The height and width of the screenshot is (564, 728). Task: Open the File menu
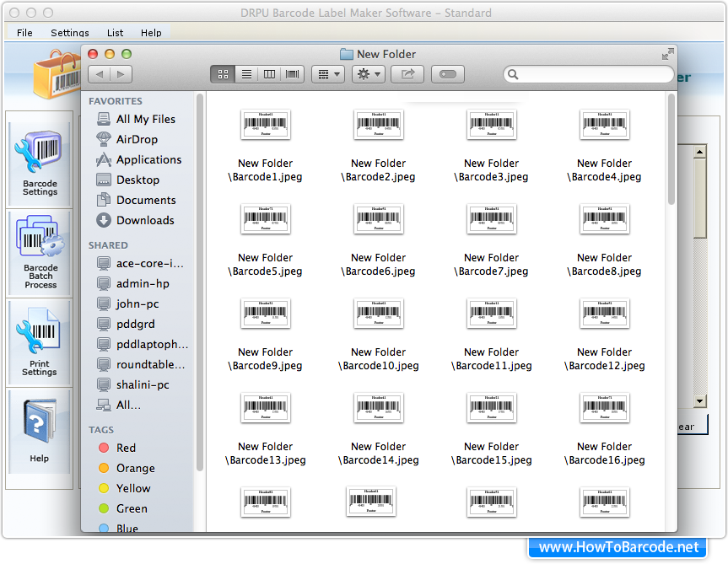tap(24, 33)
